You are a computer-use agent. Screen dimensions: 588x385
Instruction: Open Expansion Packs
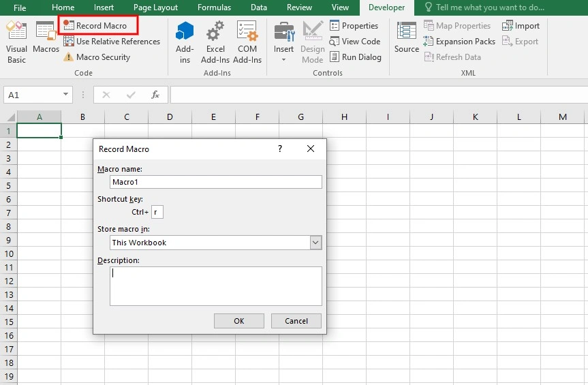[x=459, y=42]
